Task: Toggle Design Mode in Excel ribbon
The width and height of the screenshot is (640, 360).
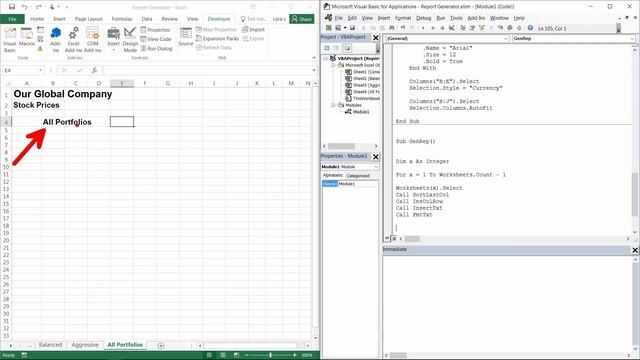Action: click(x=130, y=39)
